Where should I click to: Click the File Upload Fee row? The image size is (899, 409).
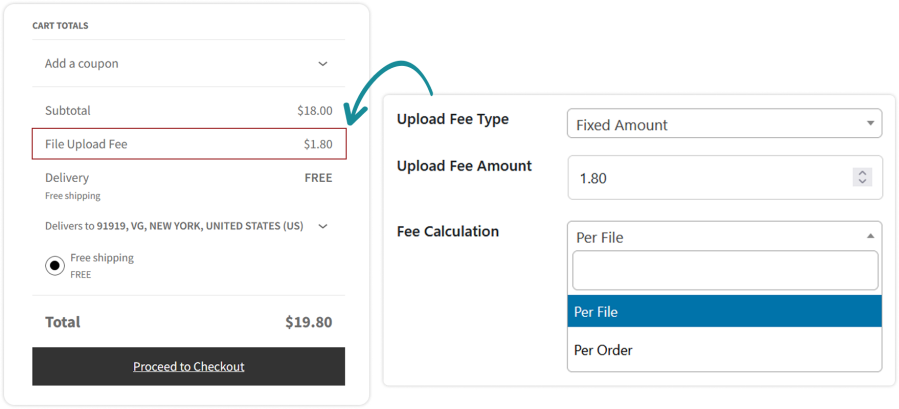pos(189,144)
